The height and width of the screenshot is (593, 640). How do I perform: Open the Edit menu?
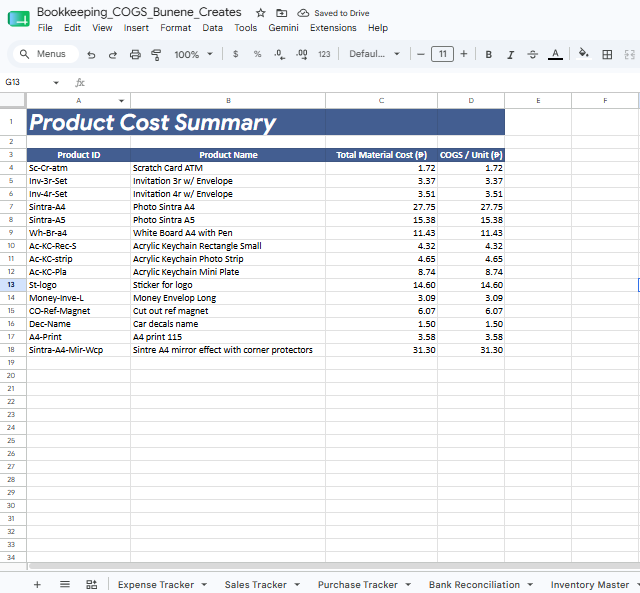coord(72,28)
